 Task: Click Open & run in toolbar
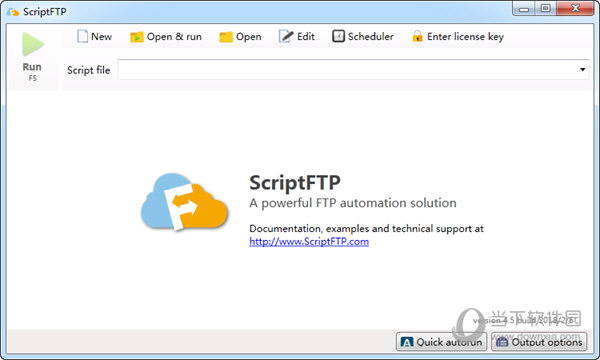pyautogui.click(x=166, y=37)
